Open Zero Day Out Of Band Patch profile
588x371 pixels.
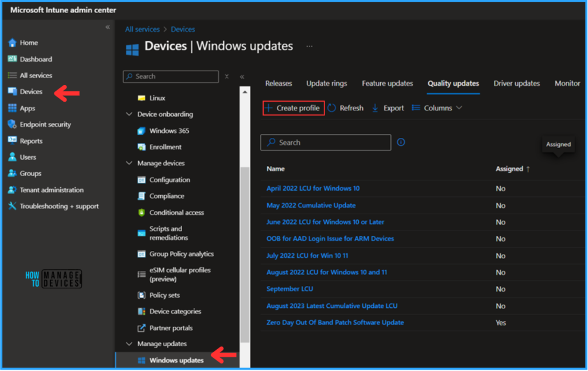pos(335,323)
